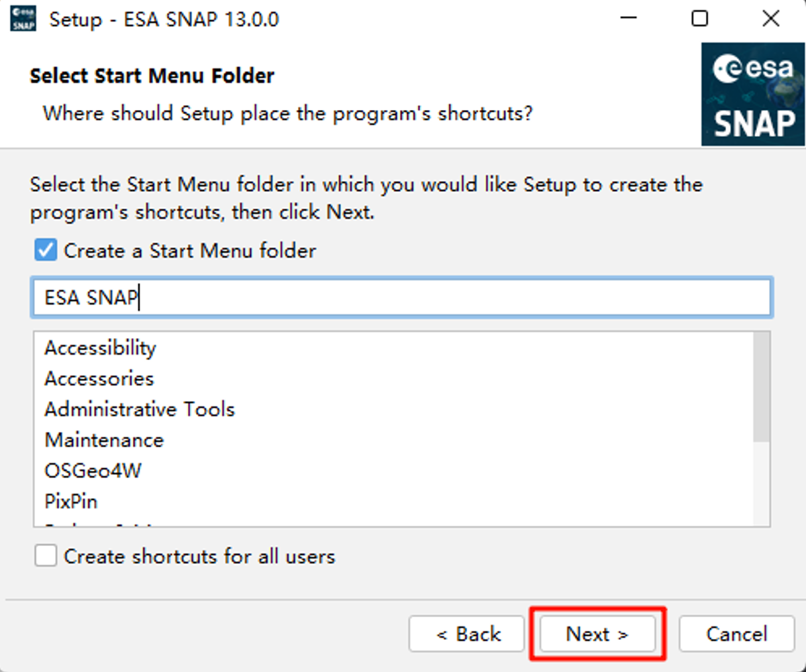This screenshot has width=806, height=672.
Task: Cancel the SNAP setup
Action: 737,634
